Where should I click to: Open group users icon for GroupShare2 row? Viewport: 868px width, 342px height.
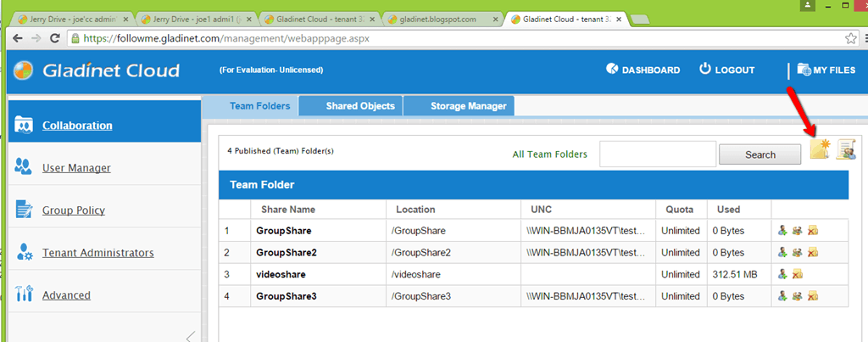point(797,252)
